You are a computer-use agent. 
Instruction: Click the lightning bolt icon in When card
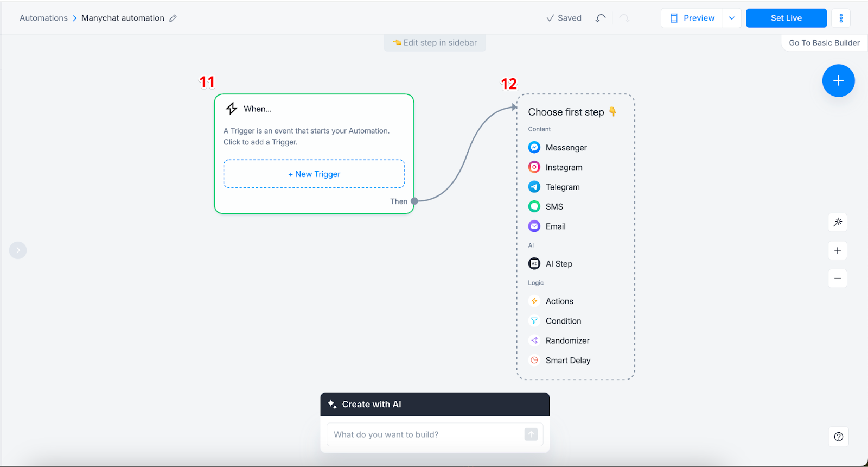[232, 109]
